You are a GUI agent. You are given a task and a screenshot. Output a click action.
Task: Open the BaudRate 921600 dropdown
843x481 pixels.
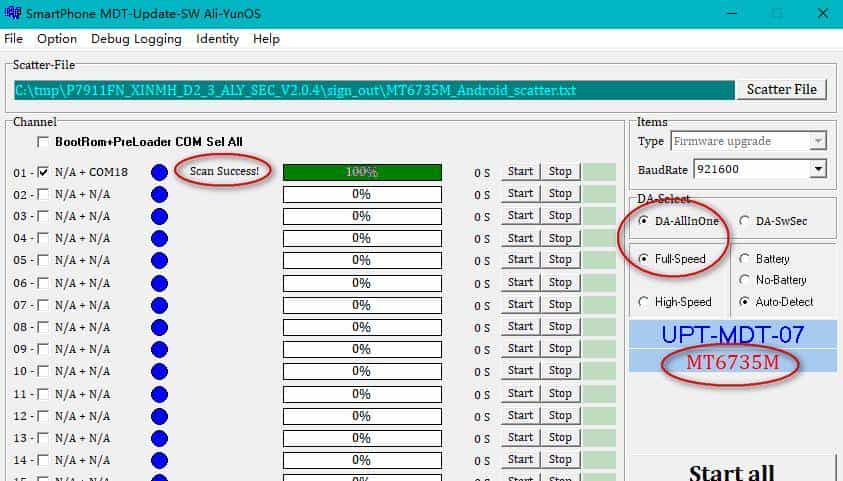pos(818,169)
